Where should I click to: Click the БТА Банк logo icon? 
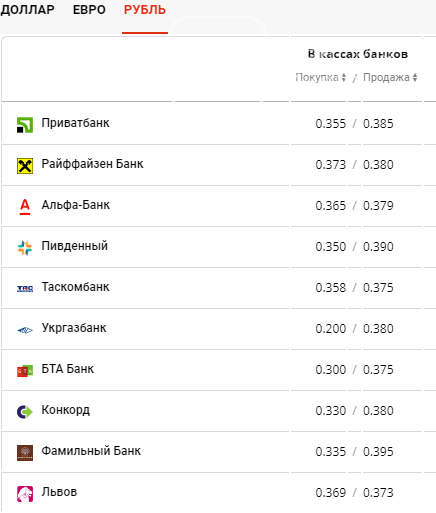25,371
